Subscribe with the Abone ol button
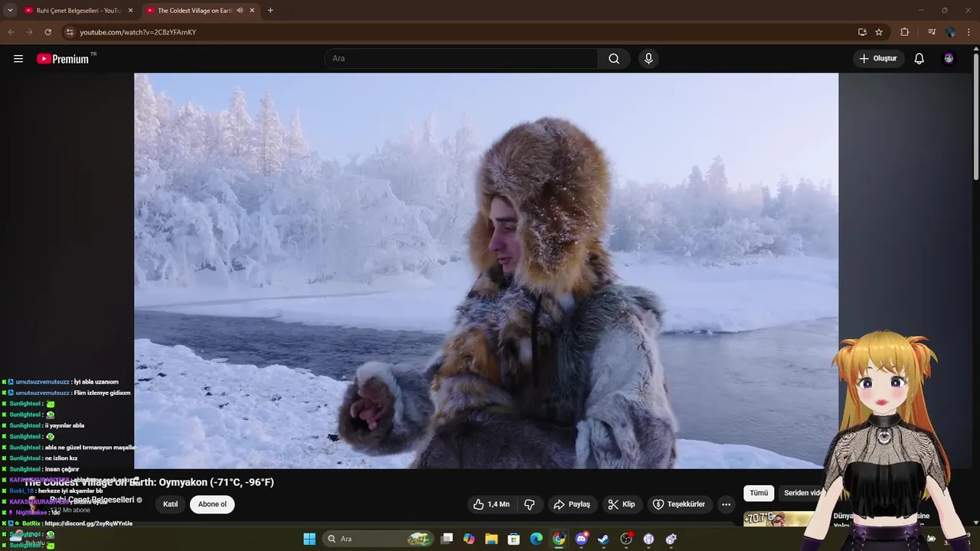 tap(212, 504)
